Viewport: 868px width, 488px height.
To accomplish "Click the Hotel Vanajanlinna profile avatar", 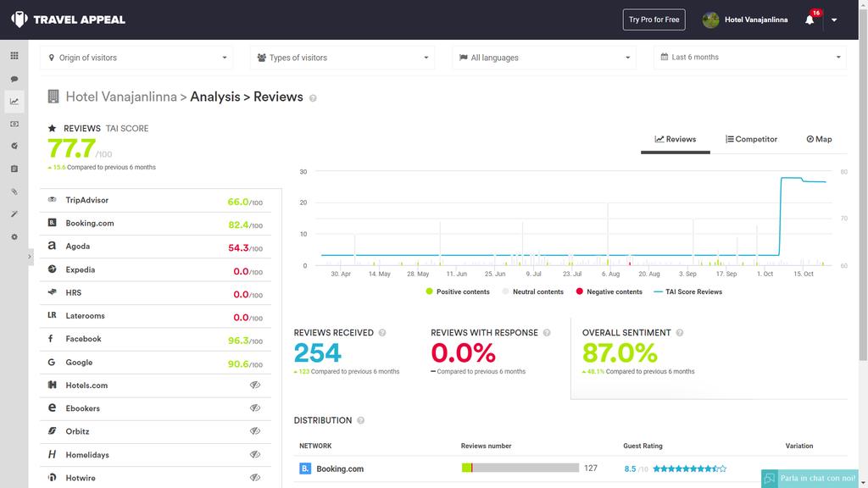I will point(711,20).
